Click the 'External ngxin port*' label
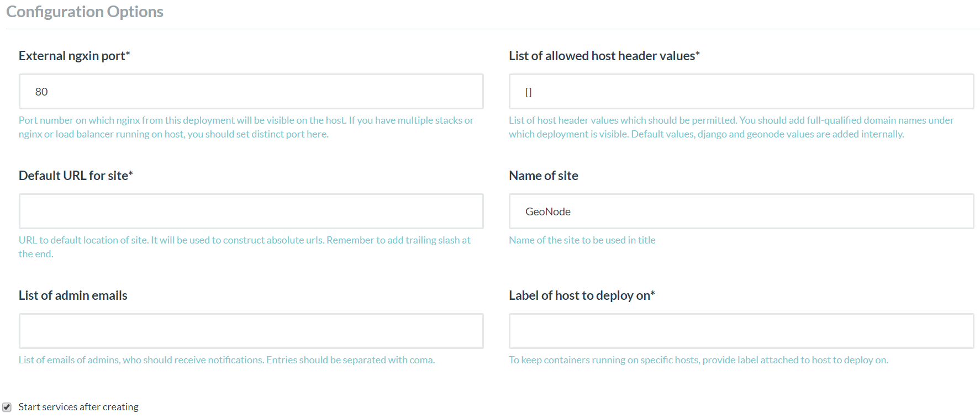Image resolution: width=980 pixels, height=418 pixels. [74, 56]
